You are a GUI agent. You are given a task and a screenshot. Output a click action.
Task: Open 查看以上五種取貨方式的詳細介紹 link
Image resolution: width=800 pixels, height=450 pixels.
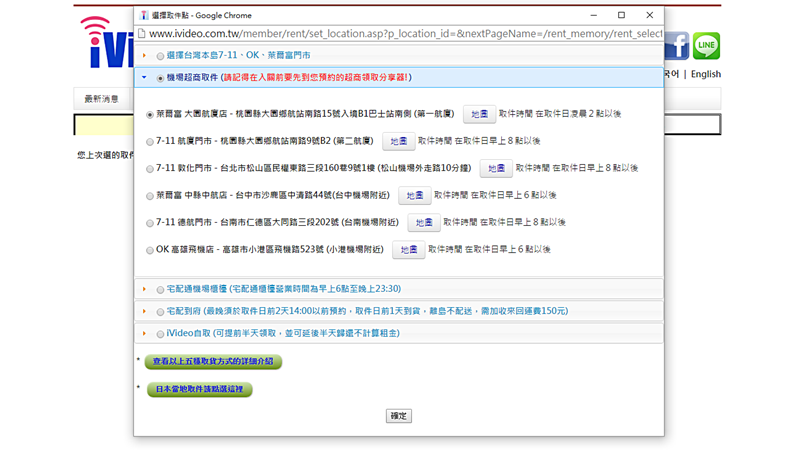213,362
